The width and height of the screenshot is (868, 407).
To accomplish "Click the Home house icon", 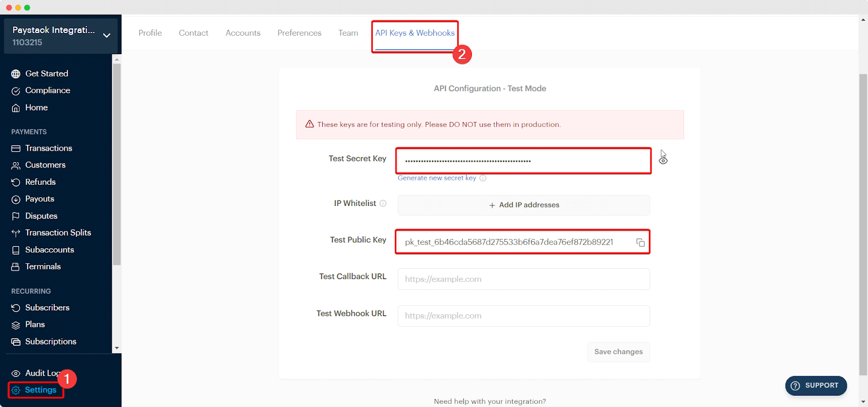I will click(x=16, y=108).
